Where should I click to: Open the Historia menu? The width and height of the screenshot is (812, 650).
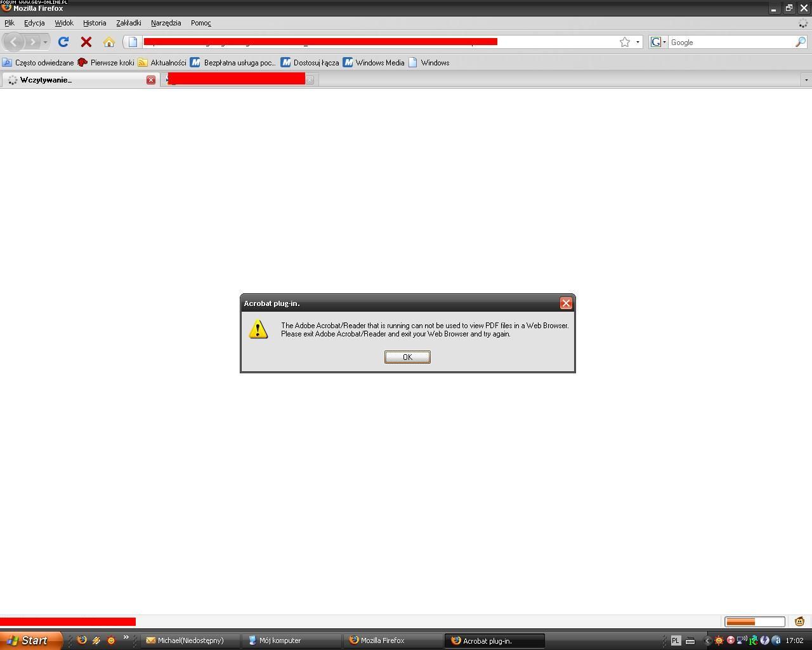(95, 23)
